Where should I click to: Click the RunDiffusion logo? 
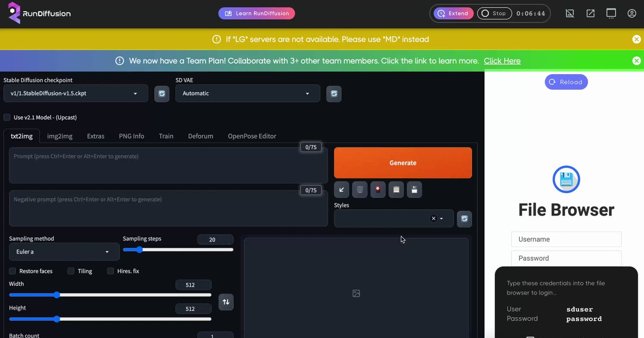[39, 13]
